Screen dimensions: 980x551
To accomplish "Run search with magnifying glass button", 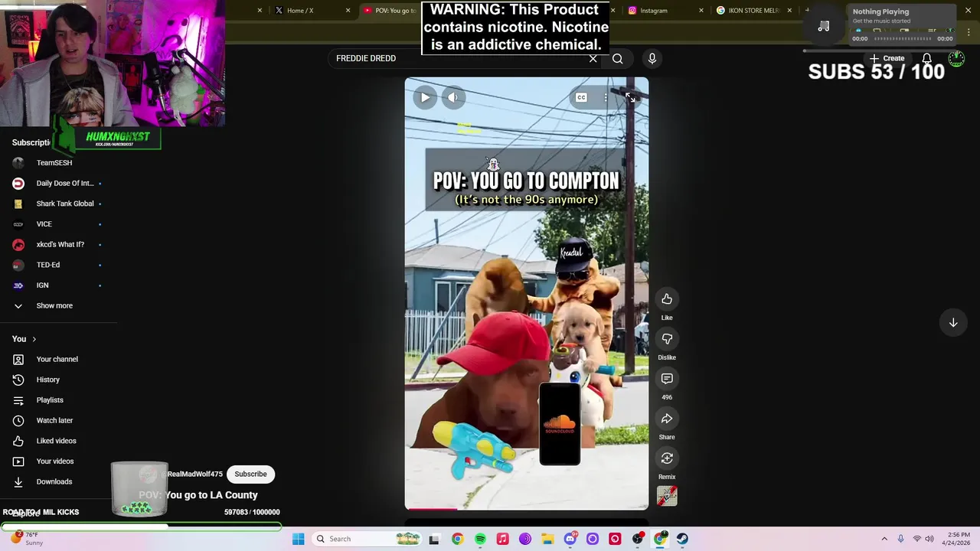I will point(618,58).
